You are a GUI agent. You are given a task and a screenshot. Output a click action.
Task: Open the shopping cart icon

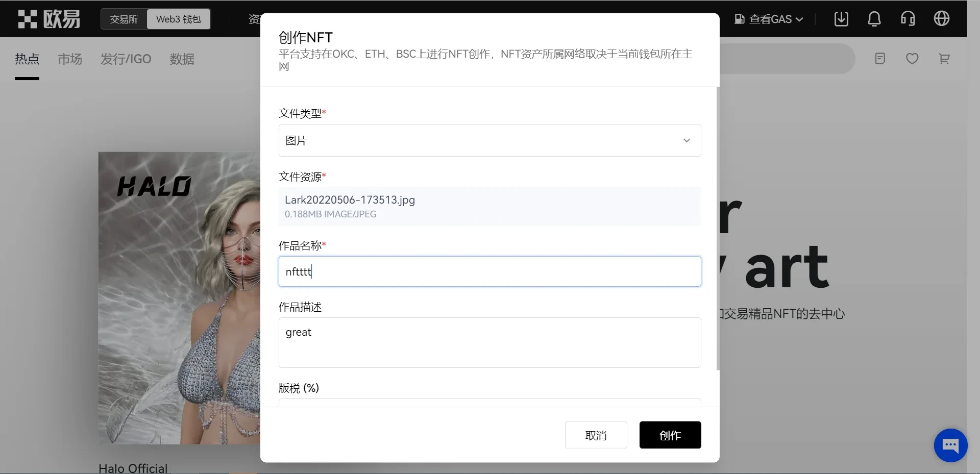944,59
